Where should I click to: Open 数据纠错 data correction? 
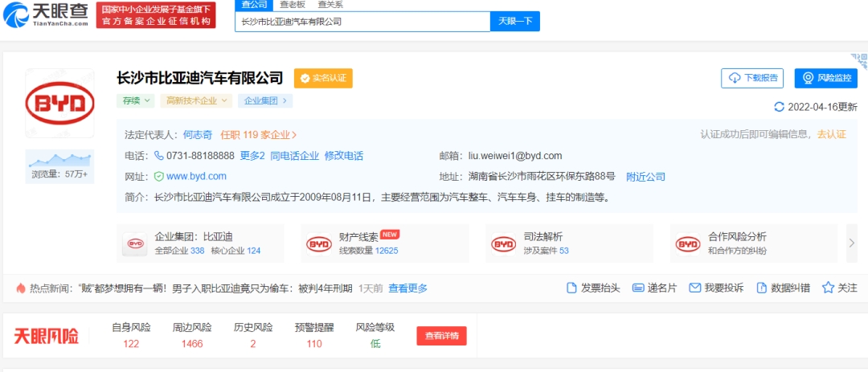[783, 288]
